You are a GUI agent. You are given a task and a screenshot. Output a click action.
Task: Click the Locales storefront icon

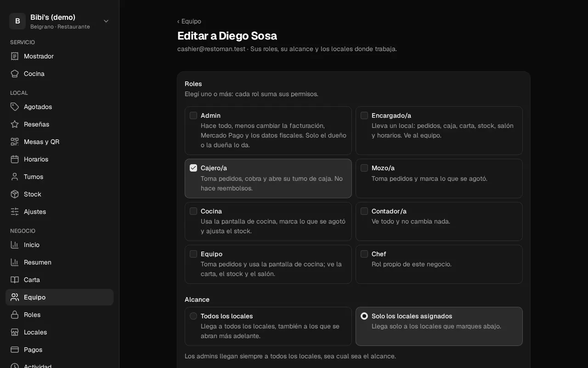(15, 332)
